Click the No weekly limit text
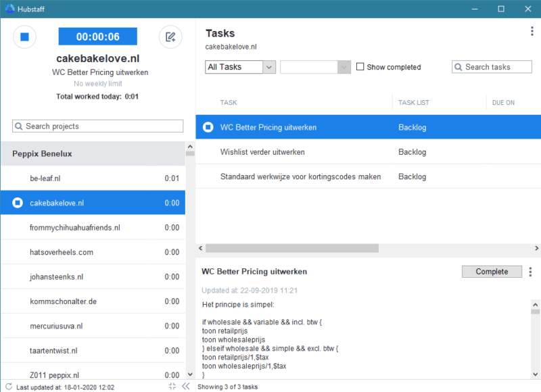541x392 pixels. tap(98, 83)
